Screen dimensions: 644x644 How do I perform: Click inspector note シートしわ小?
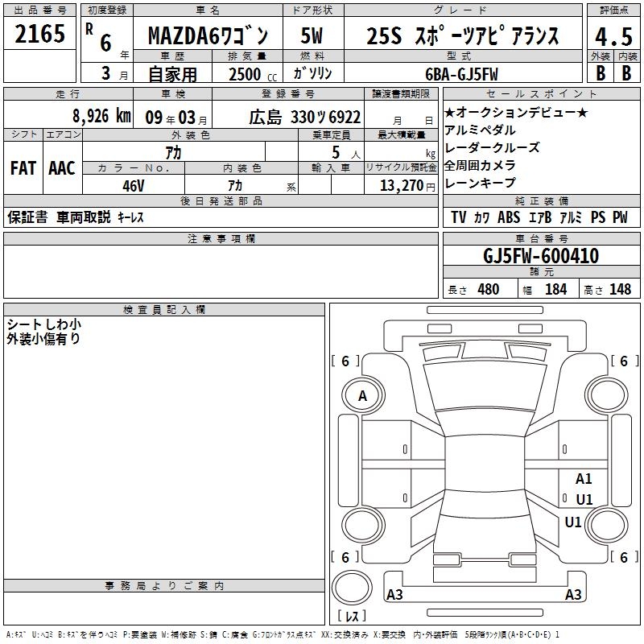coord(44,324)
